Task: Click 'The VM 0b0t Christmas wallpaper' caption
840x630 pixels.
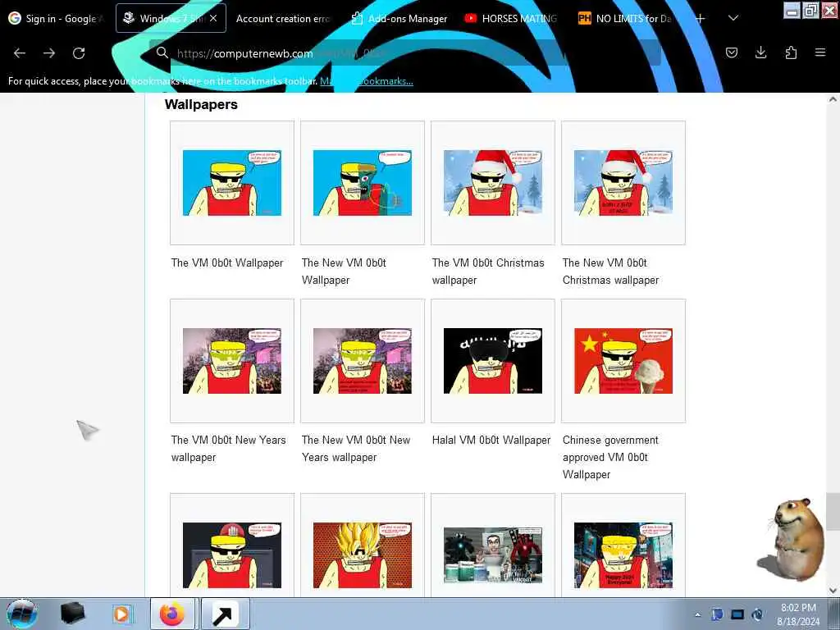Action: point(488,272)
